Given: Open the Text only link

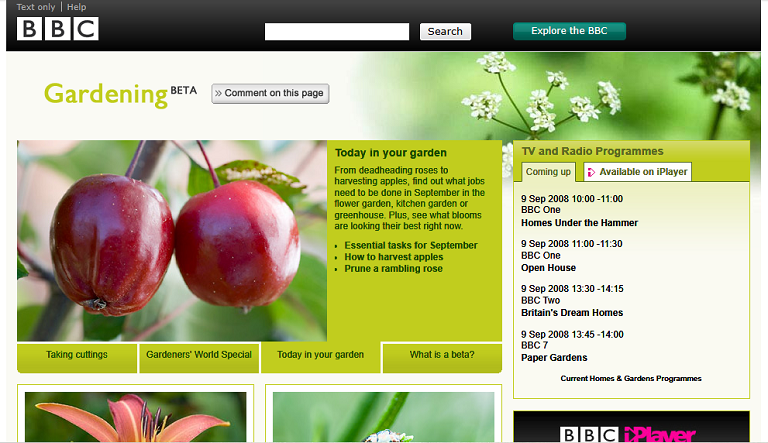Looking at the screenshot, I should click(x=36, y=7).
